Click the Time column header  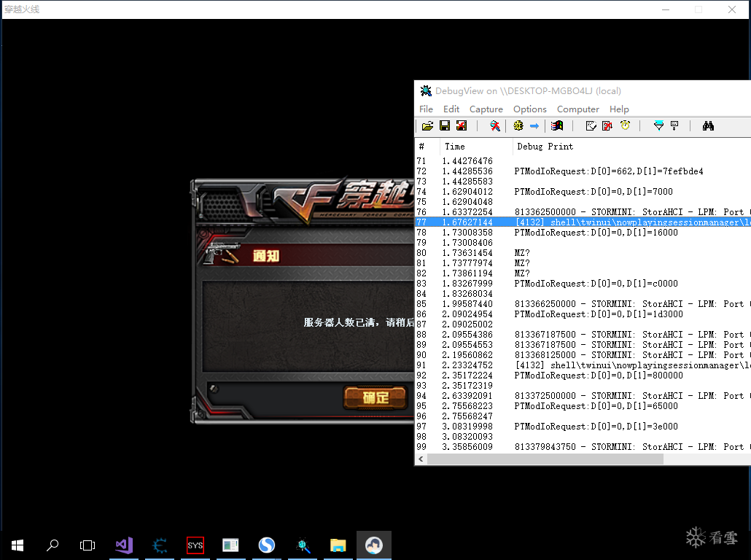click(476, 147)
